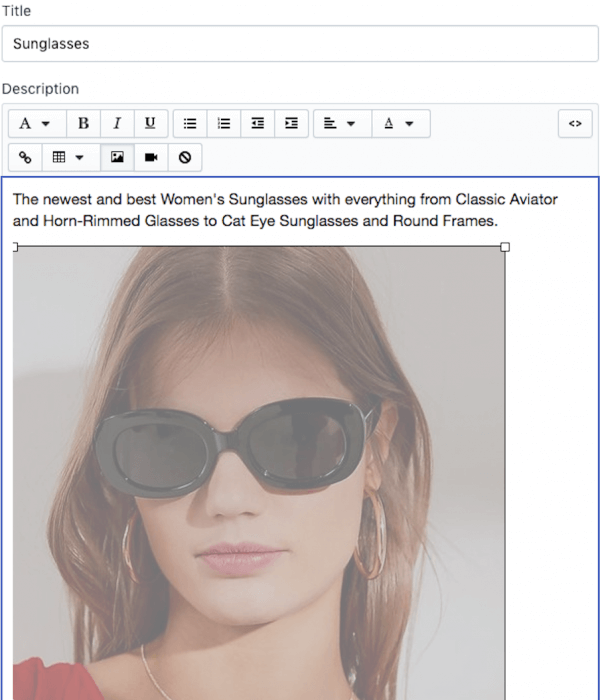
Task: Click the insert image icon
Action: click(117, 158)
